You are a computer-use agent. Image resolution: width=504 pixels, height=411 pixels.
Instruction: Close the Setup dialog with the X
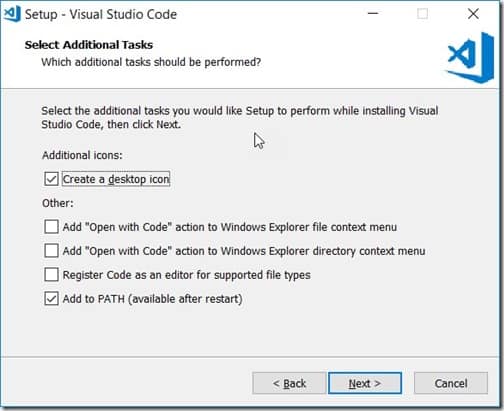tap(473, 14)
